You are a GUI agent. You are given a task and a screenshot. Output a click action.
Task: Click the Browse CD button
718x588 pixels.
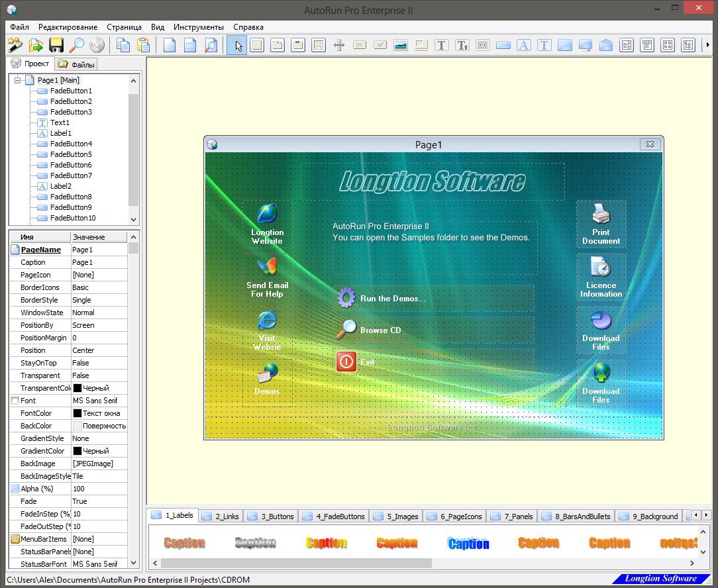[380, 330]
